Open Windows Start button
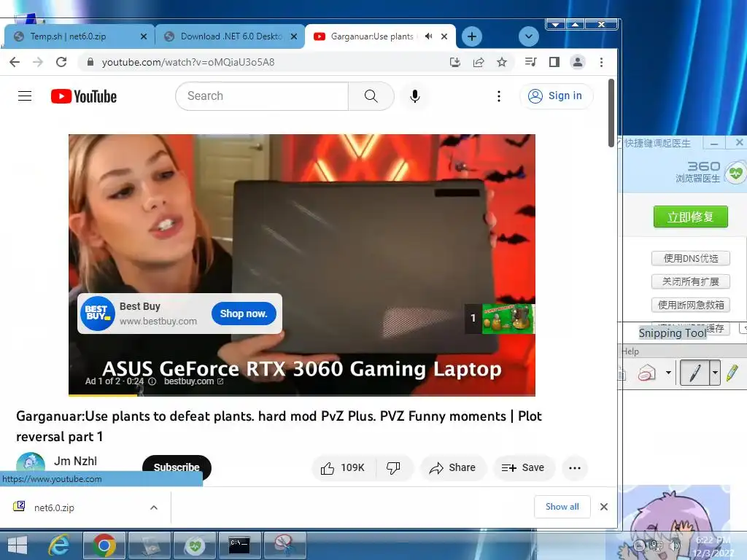 point(18,545)
